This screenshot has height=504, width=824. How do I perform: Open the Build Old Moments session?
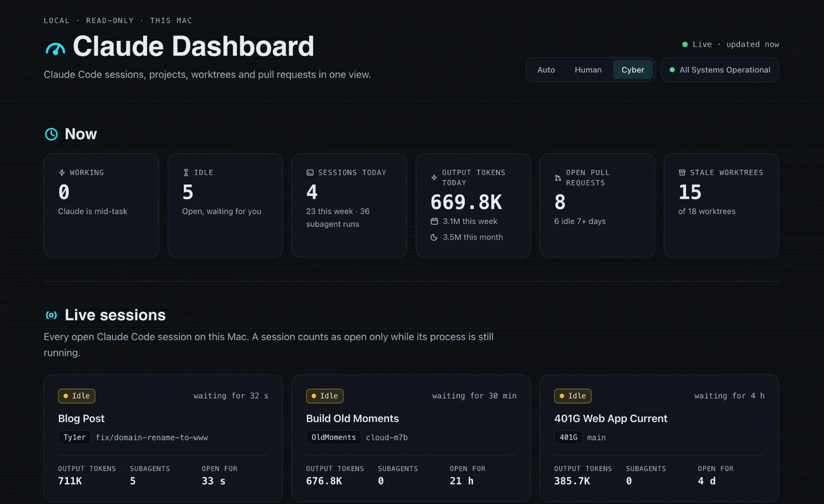pos(411,438)
